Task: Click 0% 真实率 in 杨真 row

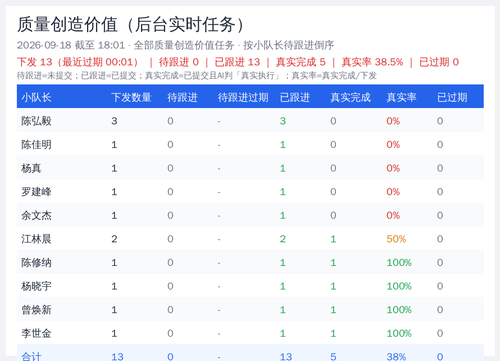Action: pyautogui.click(x=393, y=168)
